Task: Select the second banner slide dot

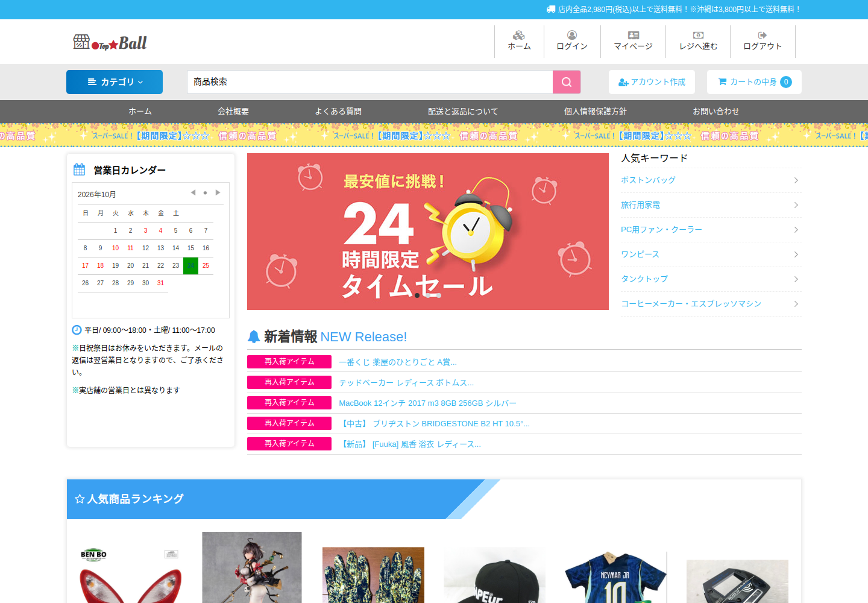Action: coord(428,295)
